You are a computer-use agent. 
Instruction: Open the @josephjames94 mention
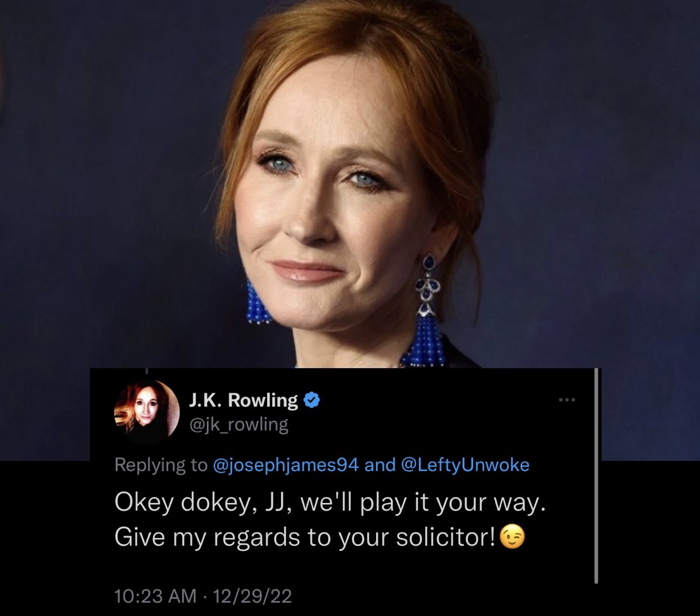(286, 465)
